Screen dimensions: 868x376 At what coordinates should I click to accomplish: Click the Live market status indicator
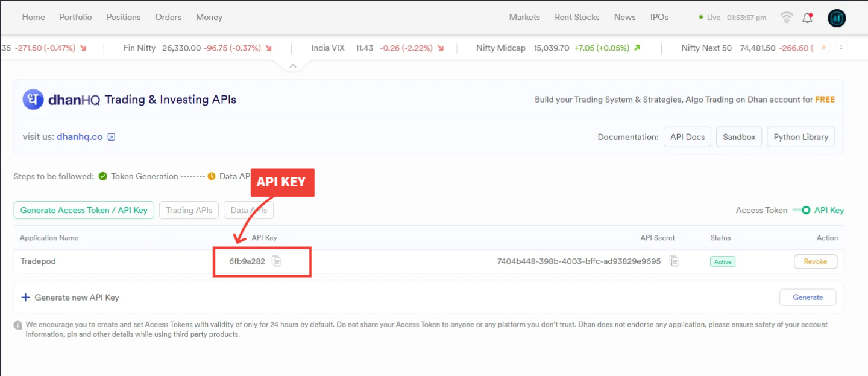[710, 18]
